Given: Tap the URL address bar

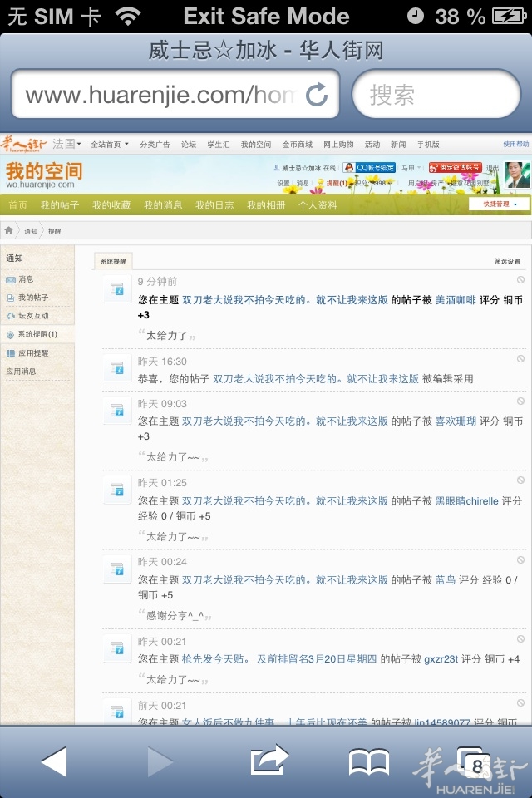Looking at the screenshot, I should point(162,95).
